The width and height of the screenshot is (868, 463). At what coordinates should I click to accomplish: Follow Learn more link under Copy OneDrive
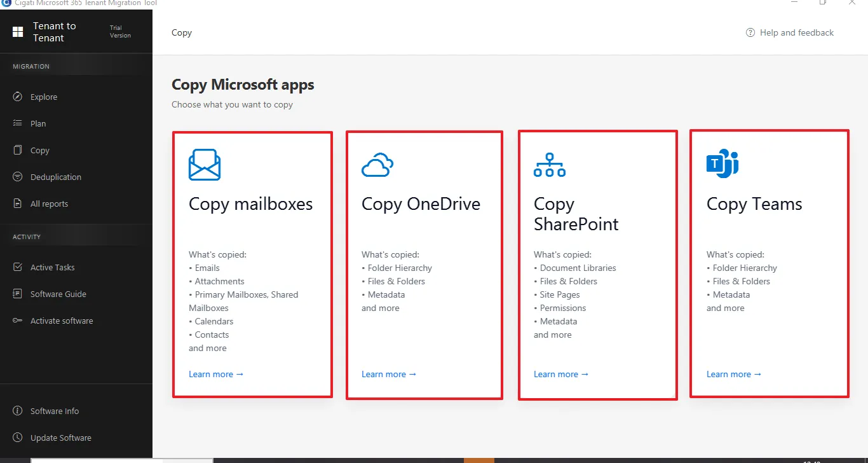389,374
